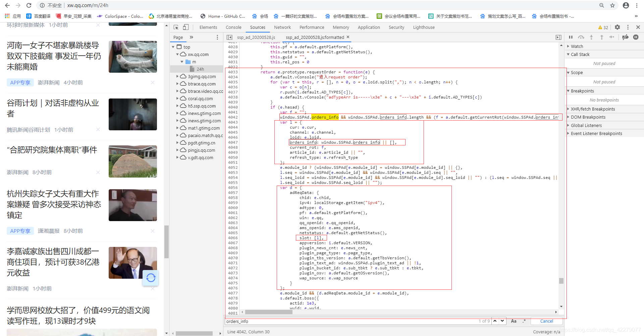Click the browser forward arrow
The height and width of the screenshot is (336, 644).
(x=18, y=5)
